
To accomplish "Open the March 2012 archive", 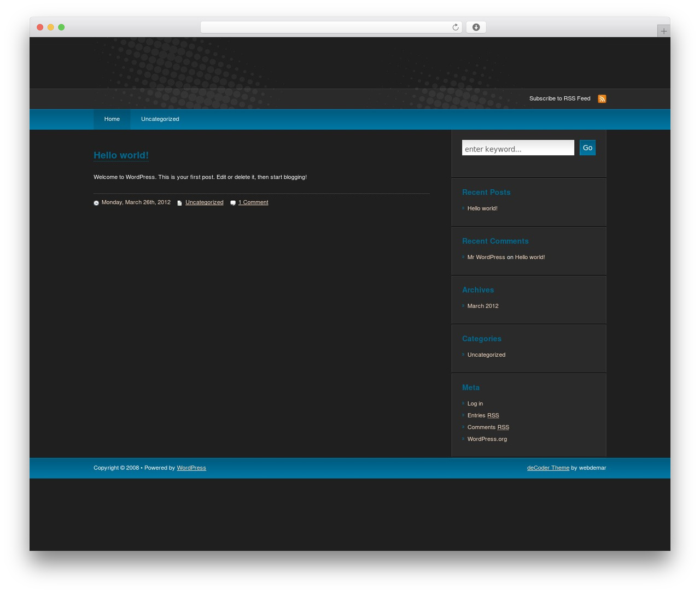I will point(483,306).
